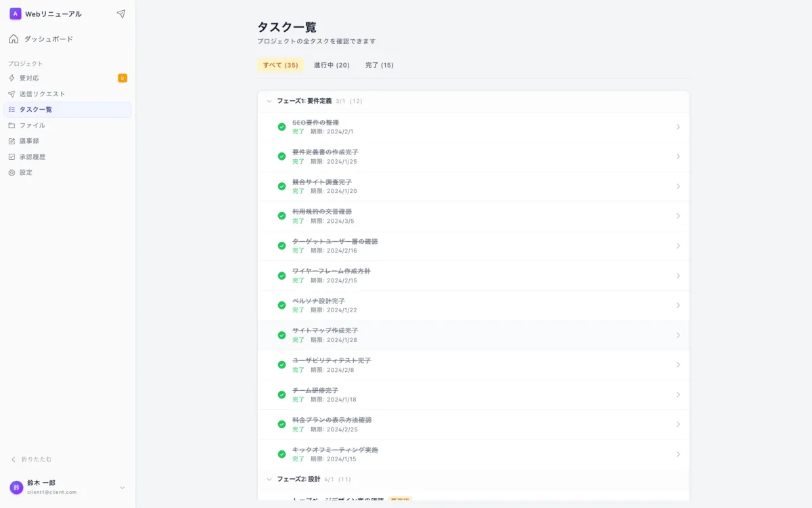Open details chevron for SEO要件の整理

[x=678, y=127]
